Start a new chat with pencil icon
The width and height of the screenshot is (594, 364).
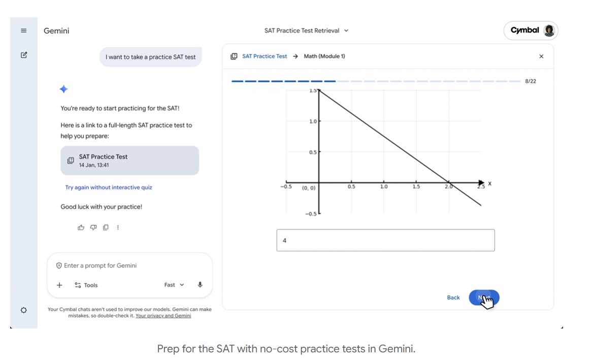point(23,55)
